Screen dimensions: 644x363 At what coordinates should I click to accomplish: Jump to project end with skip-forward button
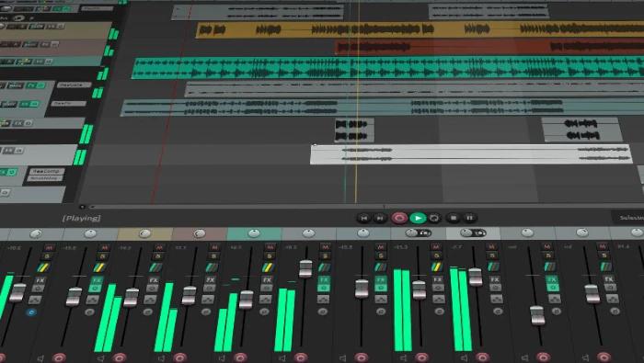[380, 218]
